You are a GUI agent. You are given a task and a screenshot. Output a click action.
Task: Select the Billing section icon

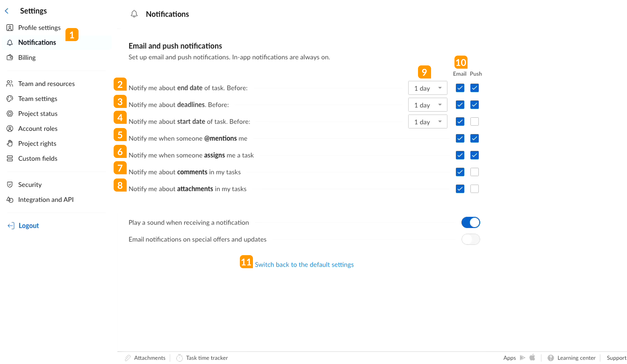coord(10,57)
